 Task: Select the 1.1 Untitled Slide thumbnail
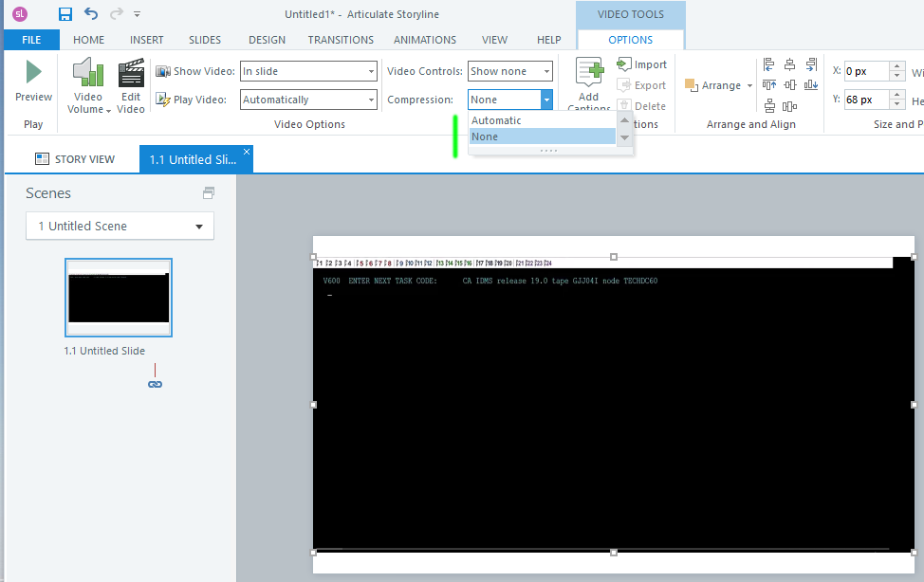click(x=118, y=298)
